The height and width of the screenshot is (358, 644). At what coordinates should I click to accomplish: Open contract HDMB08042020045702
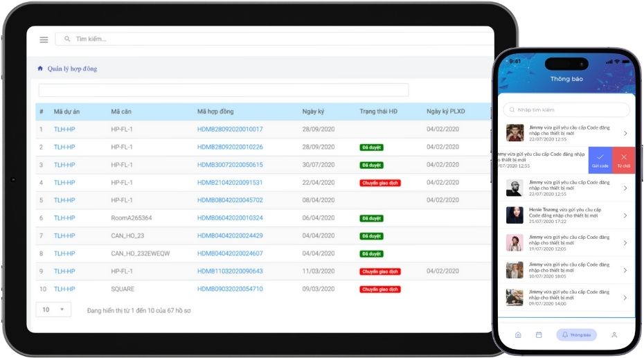point(230,200)
